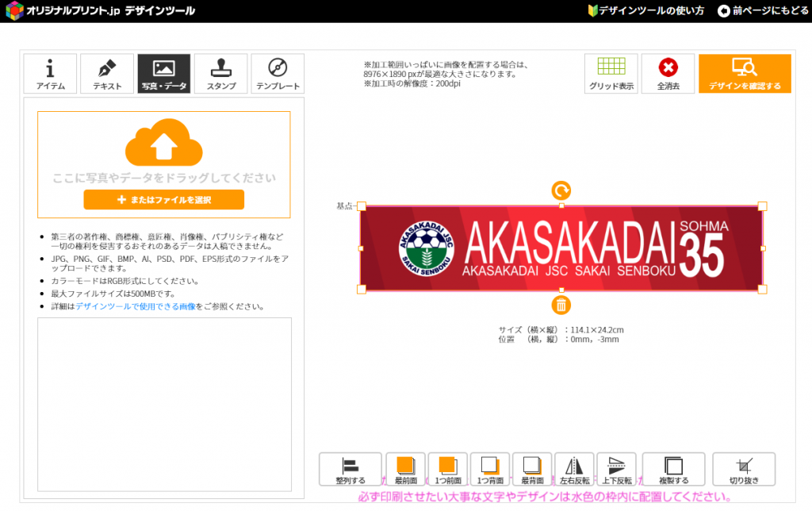Click the bottom-left resize handle of banner

click(x=362, y=290)
